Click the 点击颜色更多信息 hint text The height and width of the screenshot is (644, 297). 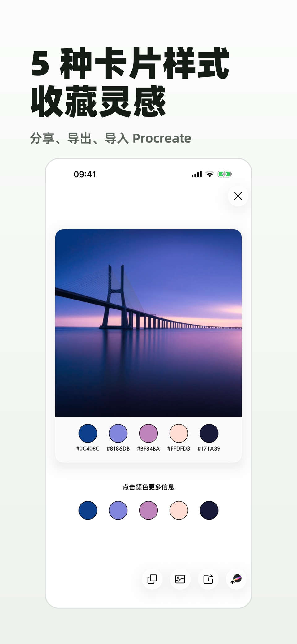point(148,487)
